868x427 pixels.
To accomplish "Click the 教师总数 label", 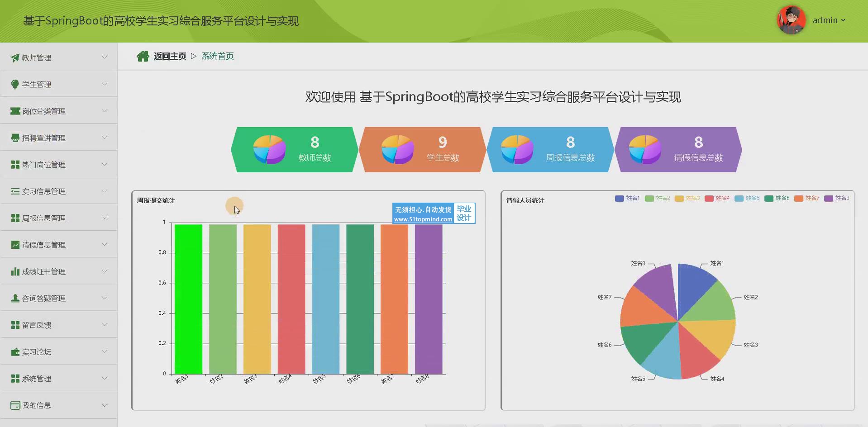I will (315, 158).
